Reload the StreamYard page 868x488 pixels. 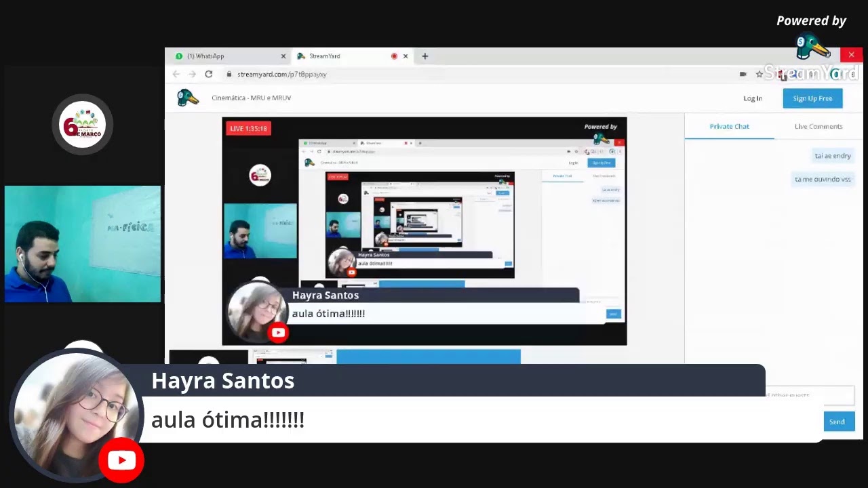209,74
